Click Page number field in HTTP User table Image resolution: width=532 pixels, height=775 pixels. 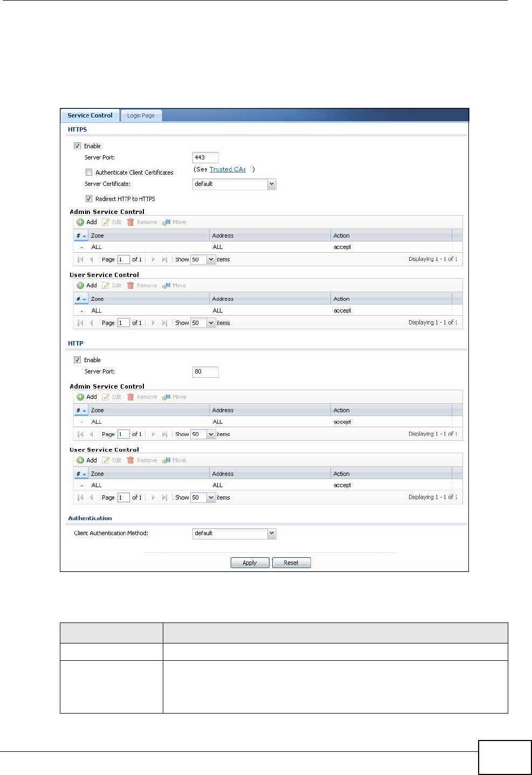(123, 497)
